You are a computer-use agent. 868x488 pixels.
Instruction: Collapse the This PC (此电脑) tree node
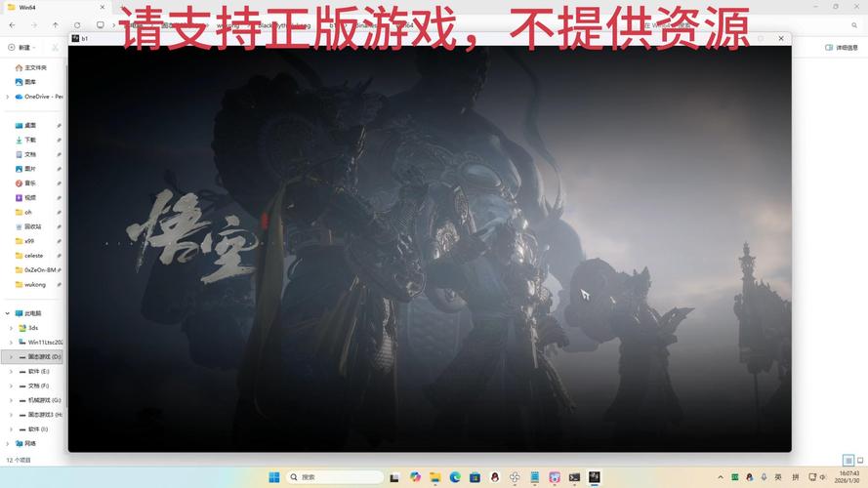(7, 313)
